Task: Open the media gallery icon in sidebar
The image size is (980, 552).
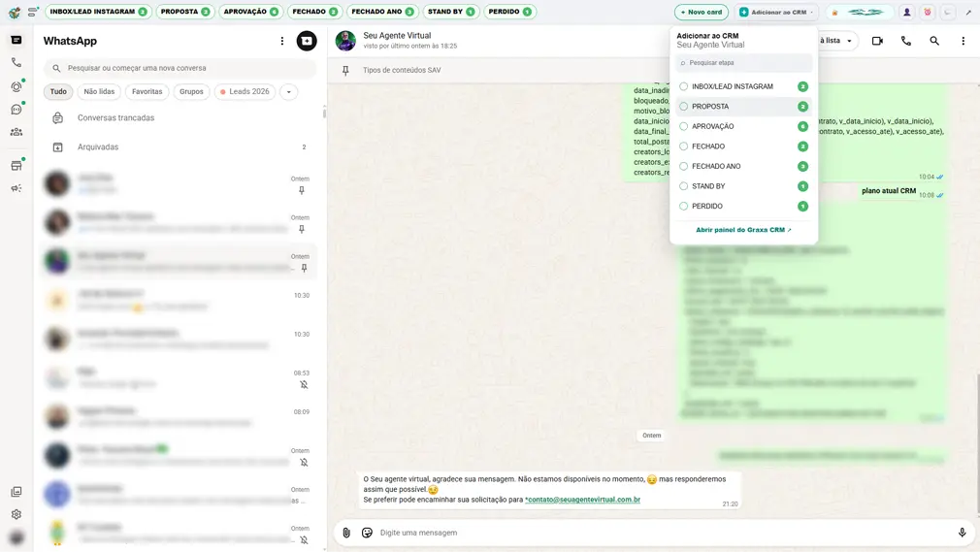Action: click(16, 492)
